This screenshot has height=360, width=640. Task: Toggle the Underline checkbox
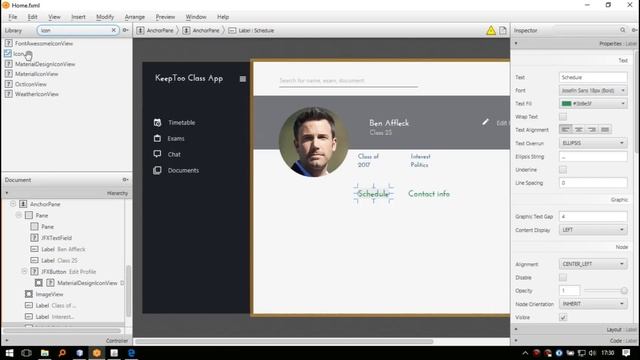pos(563,169)
